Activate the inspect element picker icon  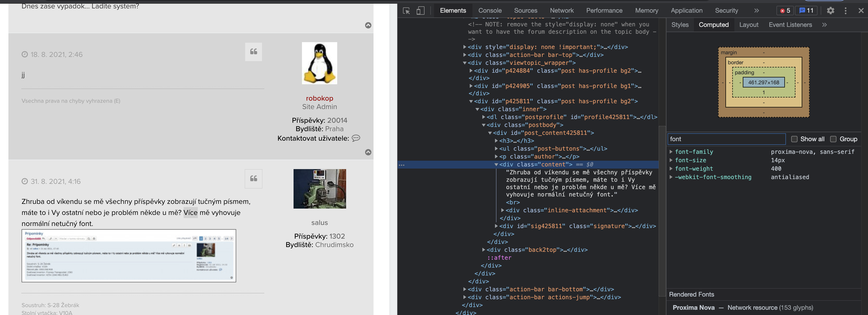pos(406,11)
